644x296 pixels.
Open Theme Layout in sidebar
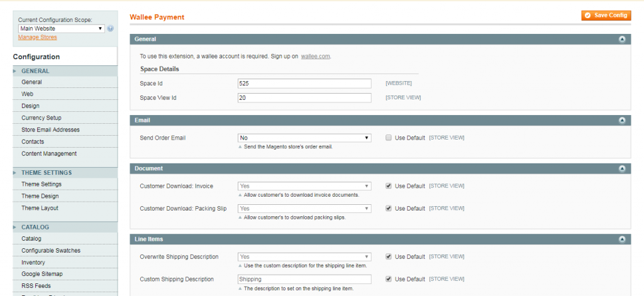click(x=65, y=208)
